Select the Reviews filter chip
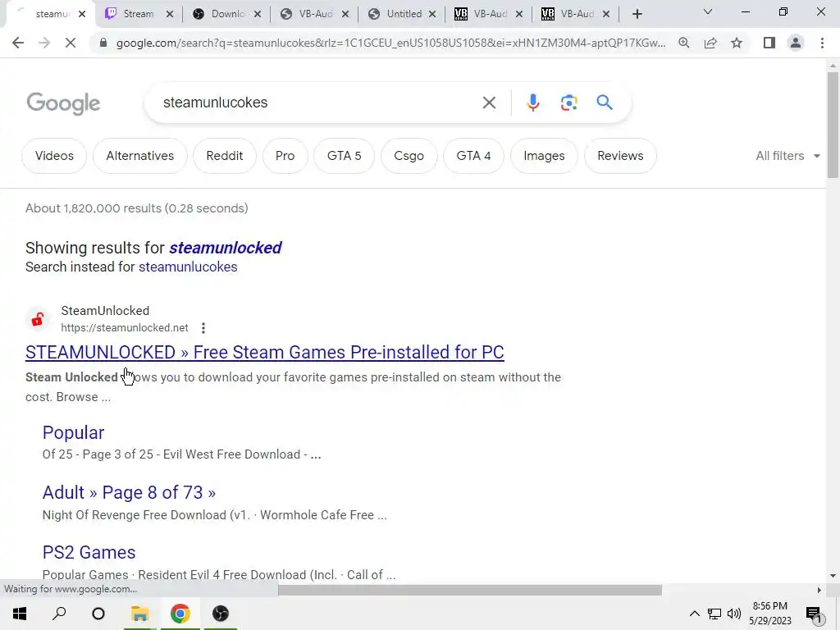840x630 pixels. 620,156
